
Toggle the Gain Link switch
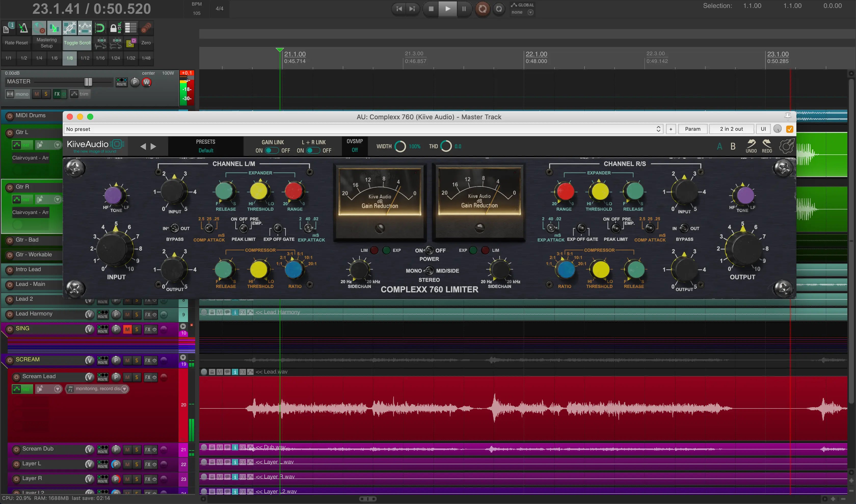point(272,151)
